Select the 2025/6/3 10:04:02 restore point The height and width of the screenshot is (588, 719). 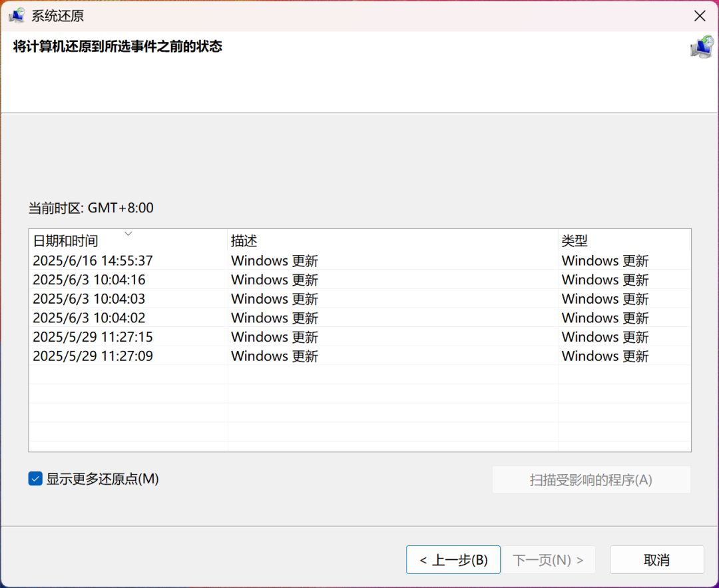[x=89, y=318]
